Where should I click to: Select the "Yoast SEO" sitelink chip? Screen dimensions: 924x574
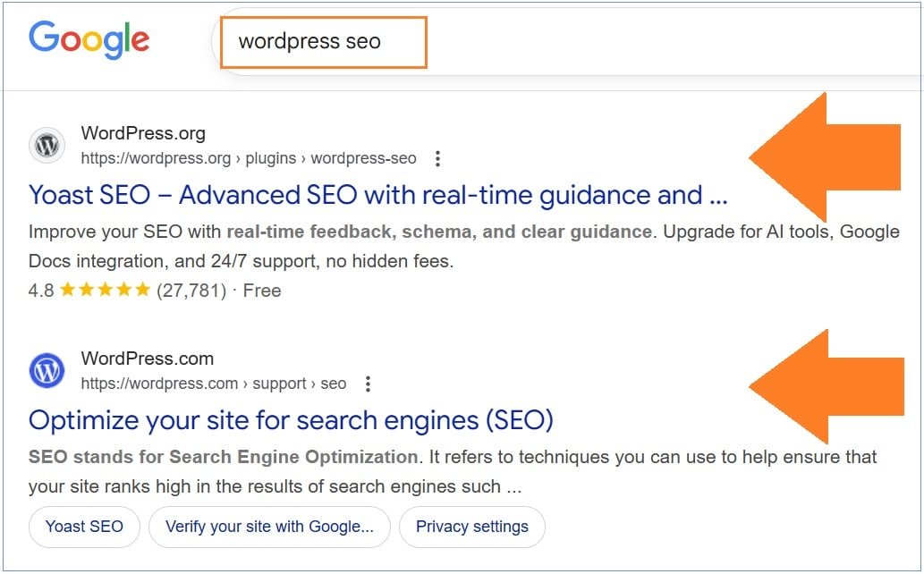click(x=84, y=527)
